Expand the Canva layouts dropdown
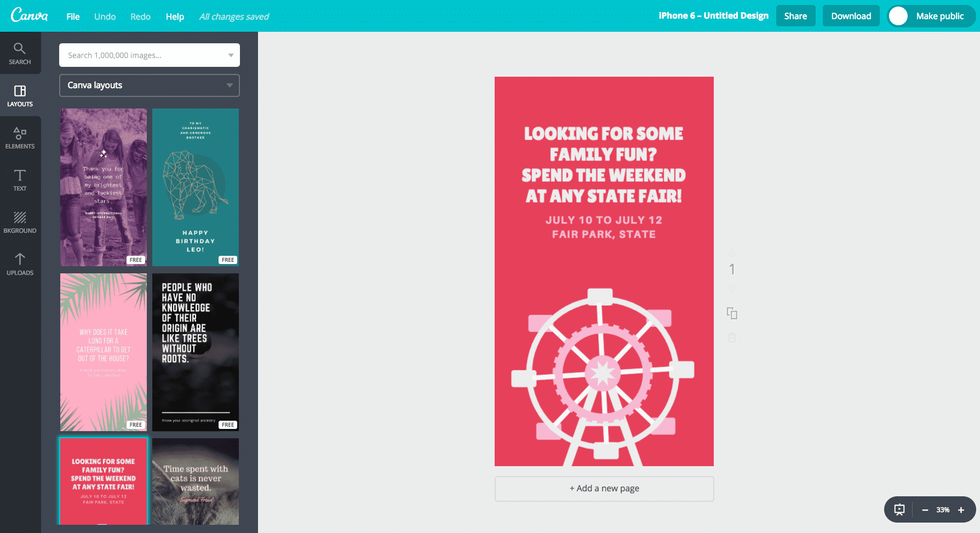This screenshot has width=980, height=533. coord(230,85)
